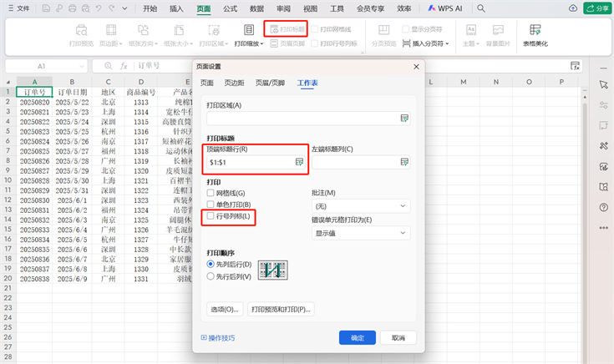Open the 打印缩放 dropdown in ribbon

[x=248, y=43]
